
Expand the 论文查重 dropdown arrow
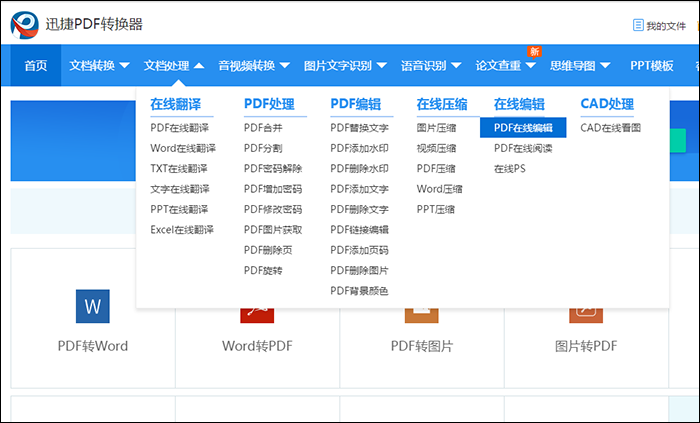(x=530, y=66)
